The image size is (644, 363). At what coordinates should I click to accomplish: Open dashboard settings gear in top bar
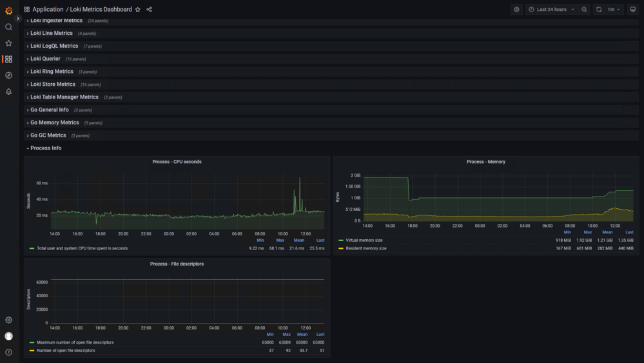point(516,10)
